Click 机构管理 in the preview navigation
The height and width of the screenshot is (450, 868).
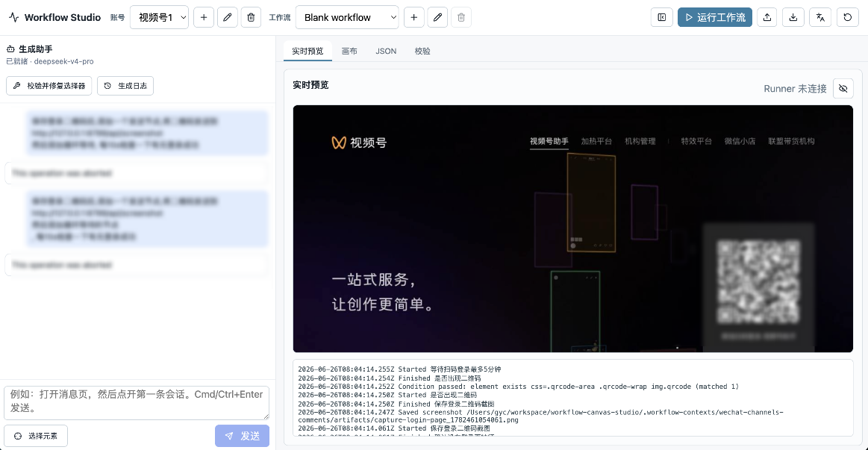(x=640, y=141)
